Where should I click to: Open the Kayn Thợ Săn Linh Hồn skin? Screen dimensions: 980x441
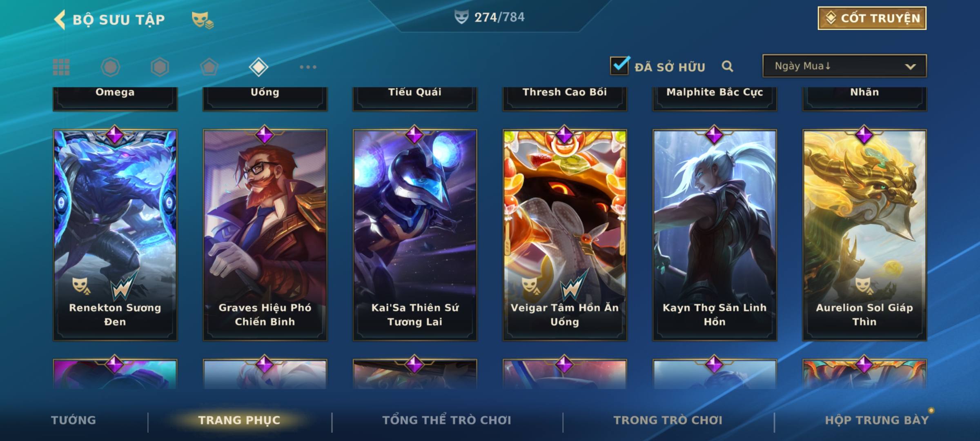click(x=715, y=235)
